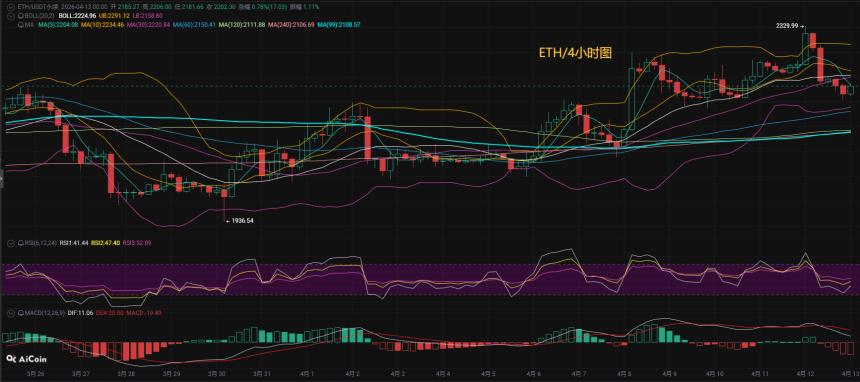Open the MACD(12,26,9) indicator label settings
The height and width of the screenshot is (382, 860).
44,313
